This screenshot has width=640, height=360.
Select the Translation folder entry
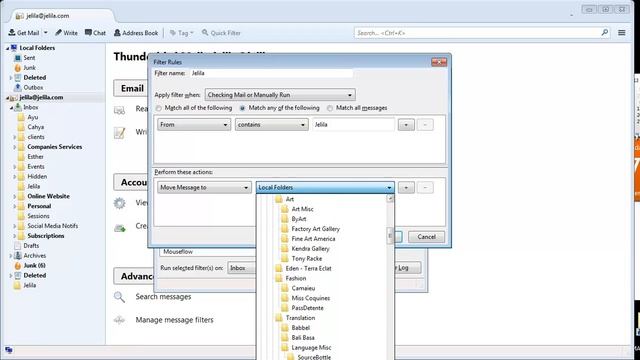300,318
